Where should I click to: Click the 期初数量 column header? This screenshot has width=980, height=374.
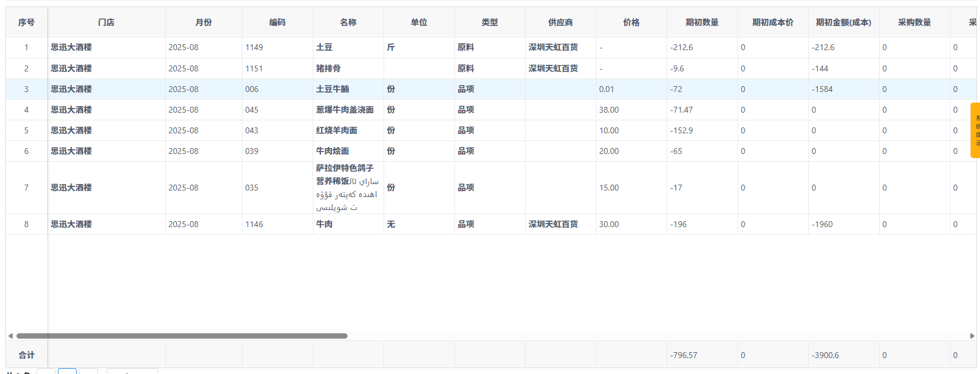[702, 22]
